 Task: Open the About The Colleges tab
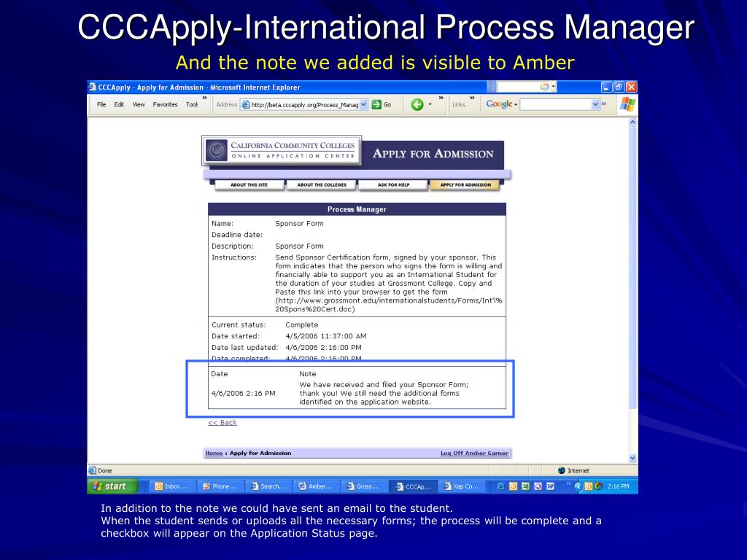(x=322, y=184)
